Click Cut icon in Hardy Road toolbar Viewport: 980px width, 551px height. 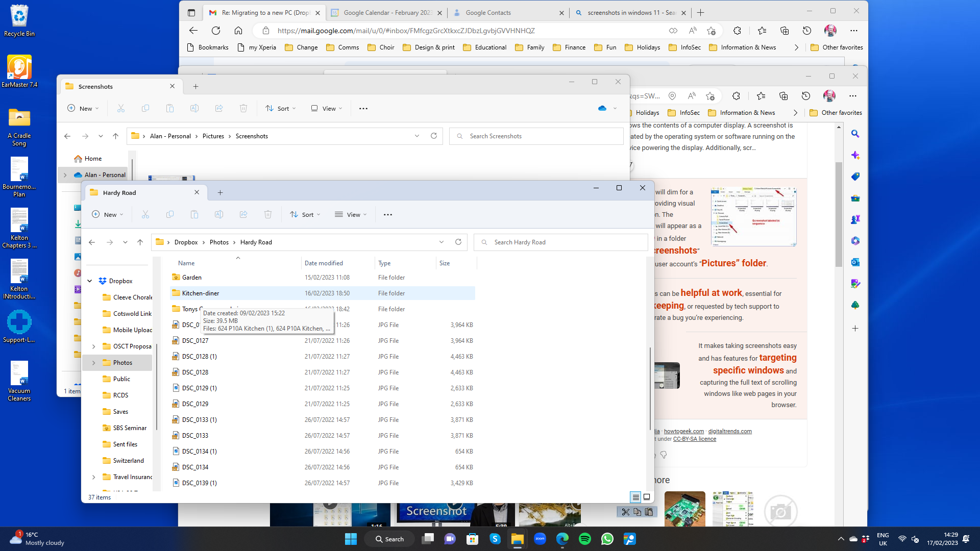click(145, 215)
